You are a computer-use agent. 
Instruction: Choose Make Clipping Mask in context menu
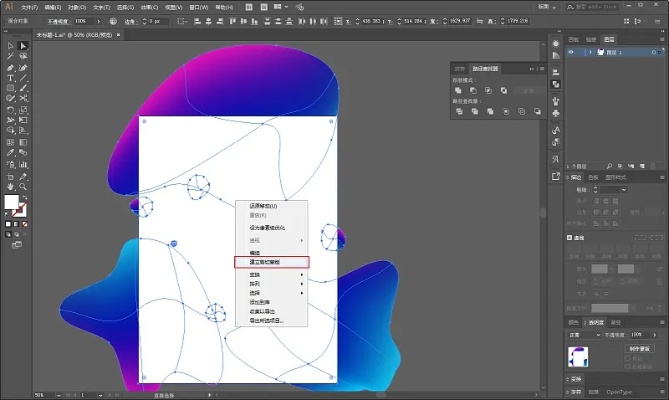click(x=272, y=262)
